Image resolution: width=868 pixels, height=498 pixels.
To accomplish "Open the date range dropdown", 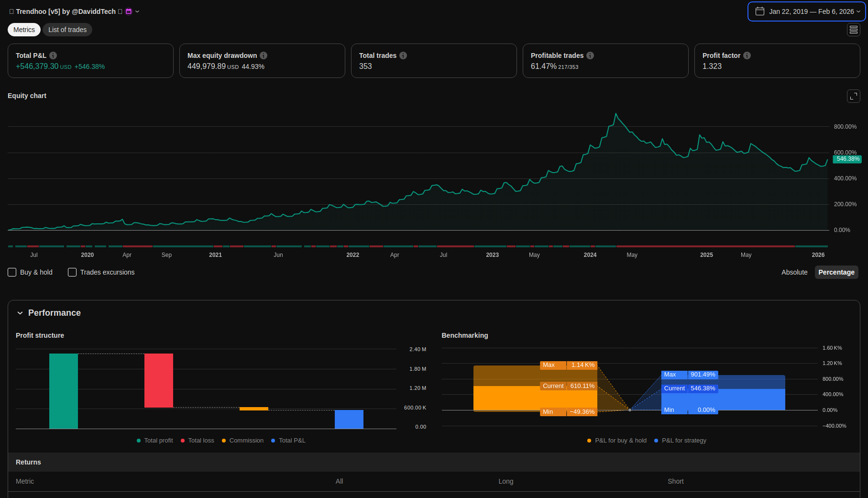I will pyautogui.click(x=806, y=11).
